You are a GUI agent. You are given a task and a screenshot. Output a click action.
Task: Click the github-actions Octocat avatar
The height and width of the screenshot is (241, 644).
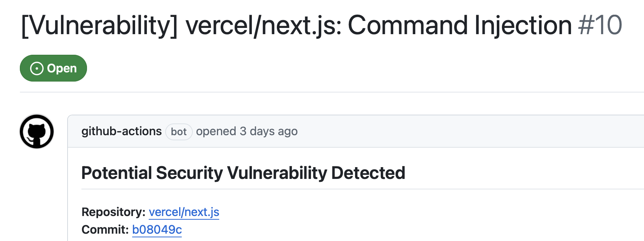coord(37,132)
